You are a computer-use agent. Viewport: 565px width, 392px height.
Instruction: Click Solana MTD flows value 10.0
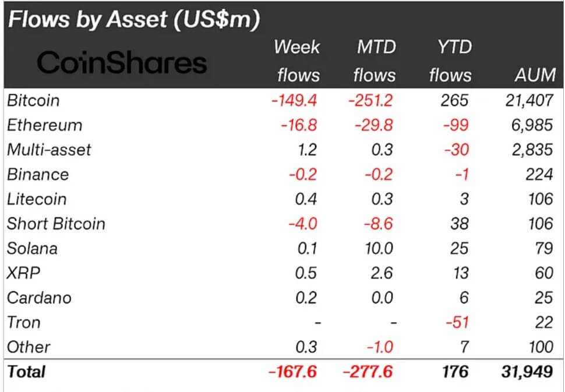coord(379,249)
